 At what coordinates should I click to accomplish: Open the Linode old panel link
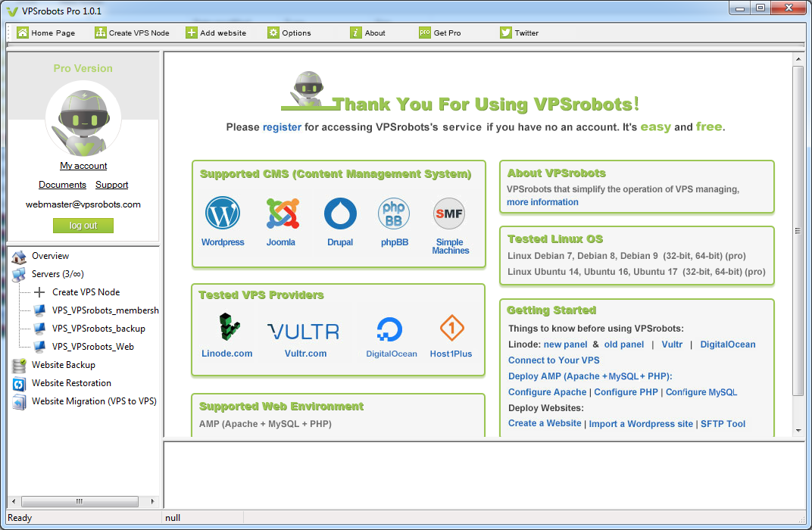coord(624,344)
